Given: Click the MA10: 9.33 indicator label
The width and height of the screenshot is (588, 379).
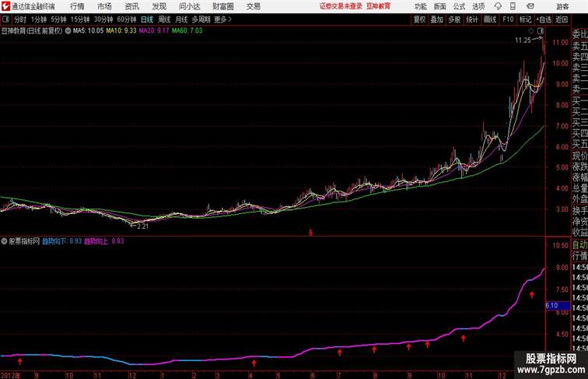Looking at the screenshot, I should (x=121, y=31).
